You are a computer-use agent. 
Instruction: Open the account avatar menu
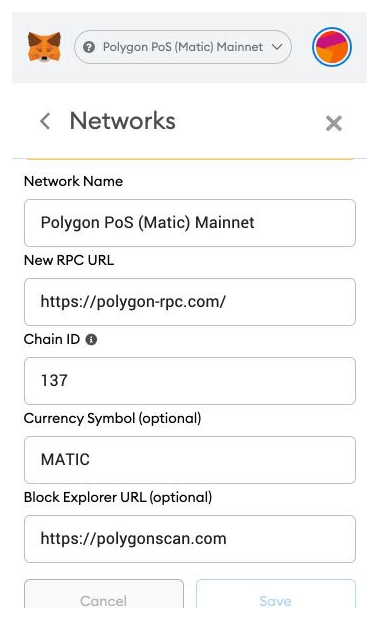(332, 47)
